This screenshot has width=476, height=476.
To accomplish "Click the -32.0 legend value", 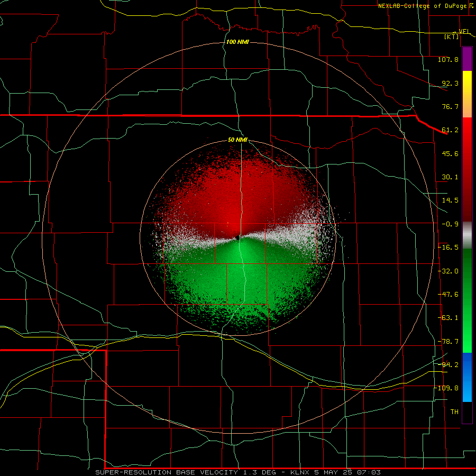I will click(x=448, y=271).
